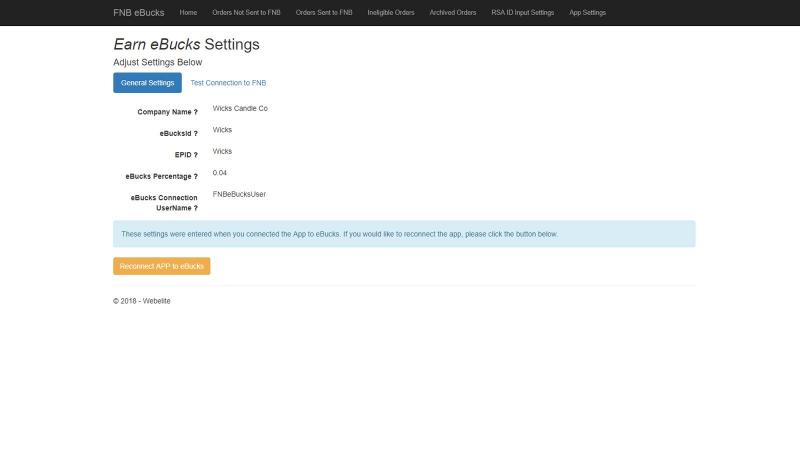This screenshot has width=800, height=450.
Task: Select the General Settings tab
Action: [147, 83]
